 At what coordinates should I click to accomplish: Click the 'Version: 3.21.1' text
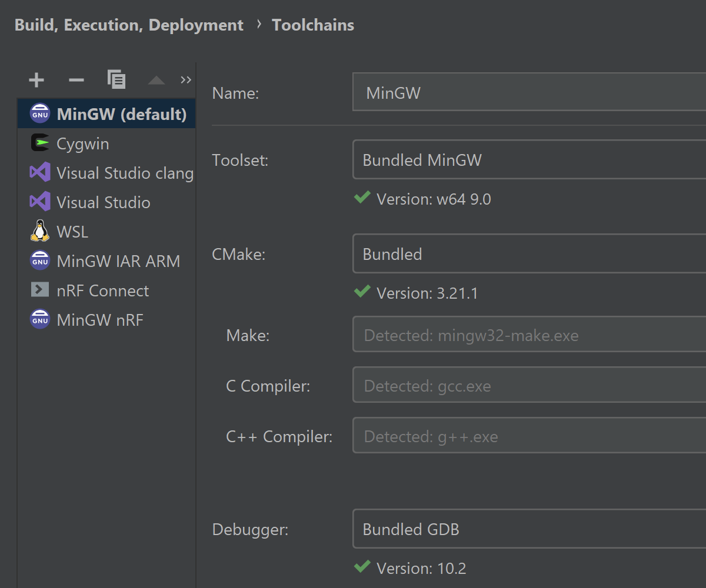[427, 293]
